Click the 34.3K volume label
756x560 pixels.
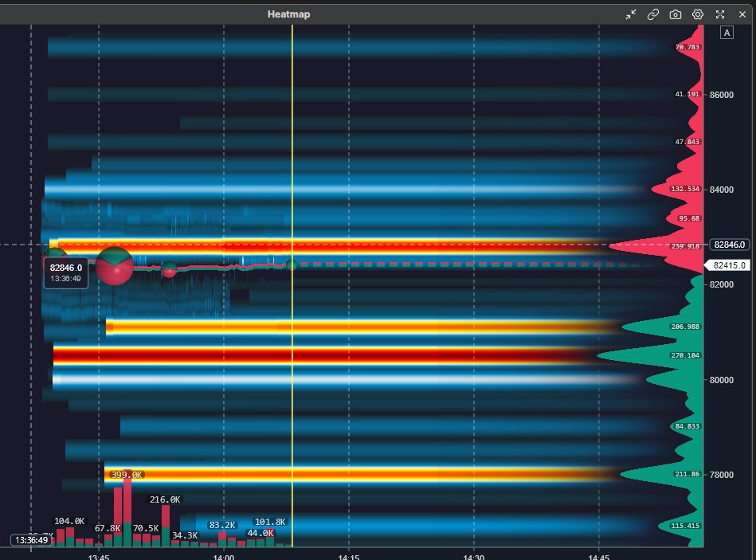click(x=185, y=535)
